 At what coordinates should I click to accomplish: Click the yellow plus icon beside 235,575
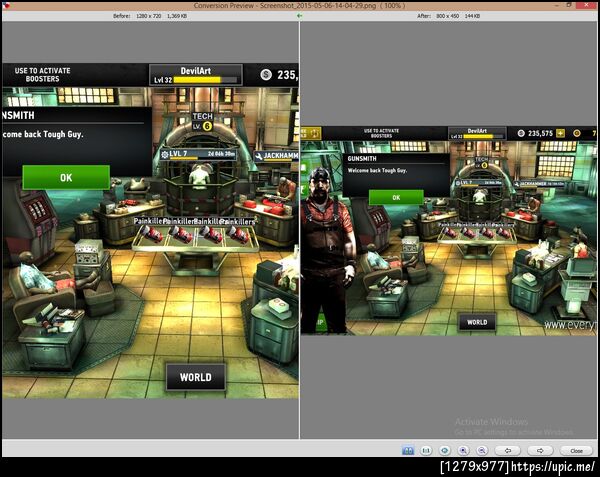click(560, 133)
